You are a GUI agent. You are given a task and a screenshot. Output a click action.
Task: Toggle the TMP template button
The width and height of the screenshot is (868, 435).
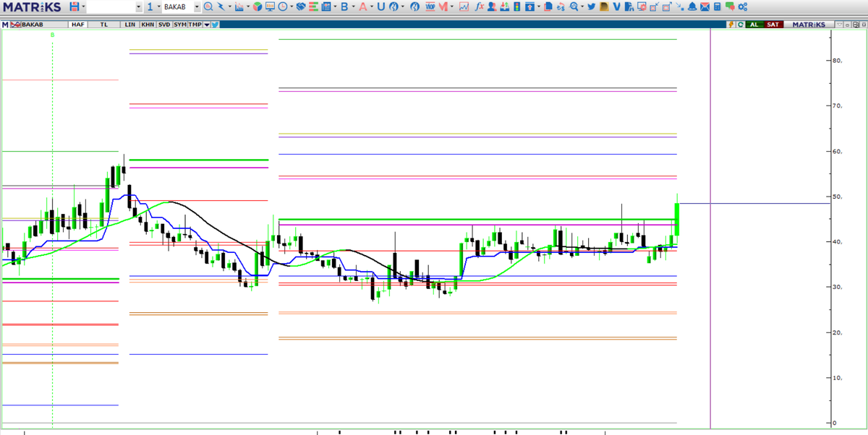[195, 25]
